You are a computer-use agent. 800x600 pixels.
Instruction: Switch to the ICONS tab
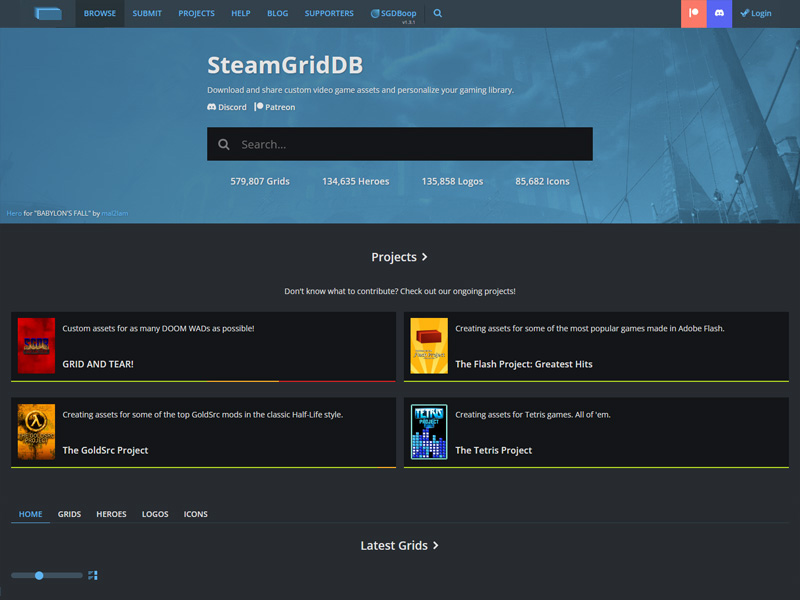[x=195, y=513]
